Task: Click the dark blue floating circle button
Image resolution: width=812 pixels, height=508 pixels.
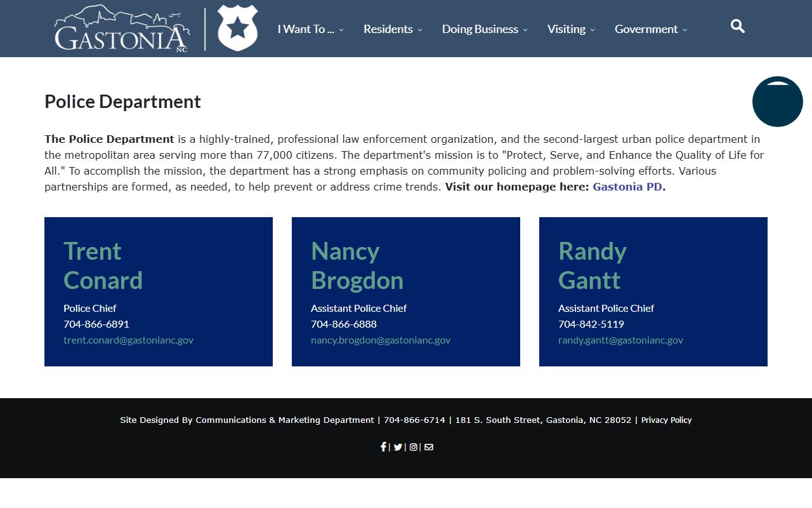Action: pos(777,102)
